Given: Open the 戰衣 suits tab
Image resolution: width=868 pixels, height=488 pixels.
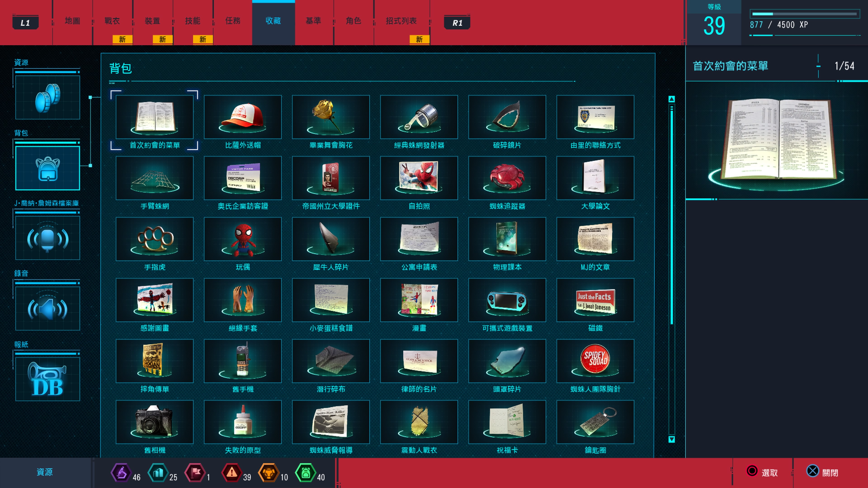Looking at the screenshot, I should [112, 21].
